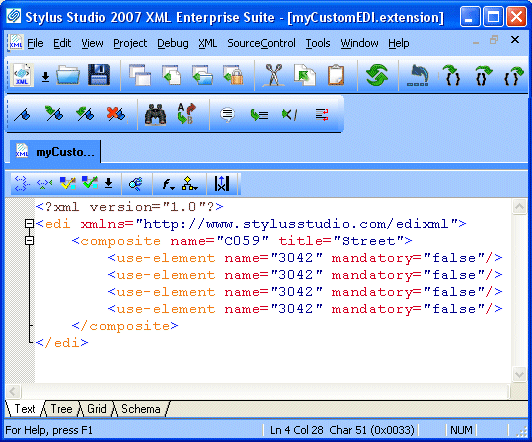
Task: Switch to the Tree view tab
Action: pos(61,409)
